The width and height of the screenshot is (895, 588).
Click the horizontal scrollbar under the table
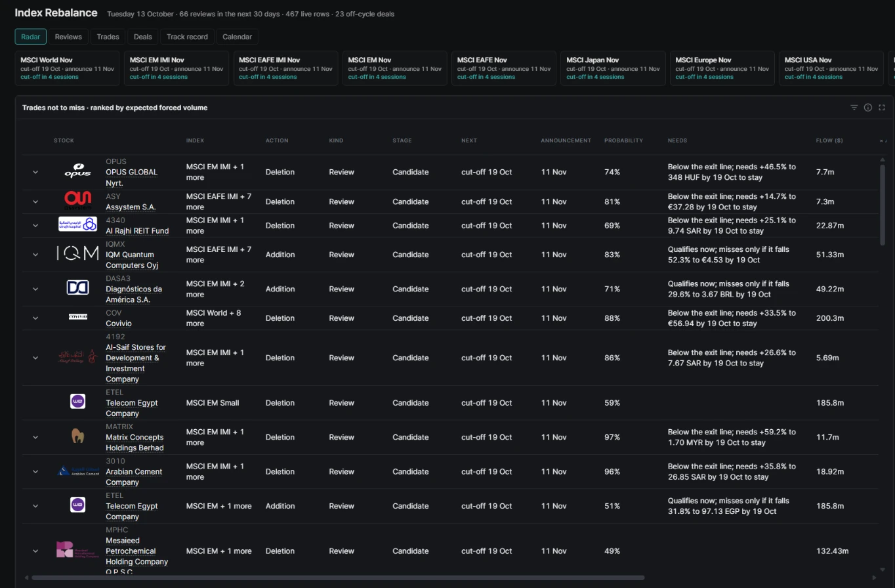[x=337, y=577]
